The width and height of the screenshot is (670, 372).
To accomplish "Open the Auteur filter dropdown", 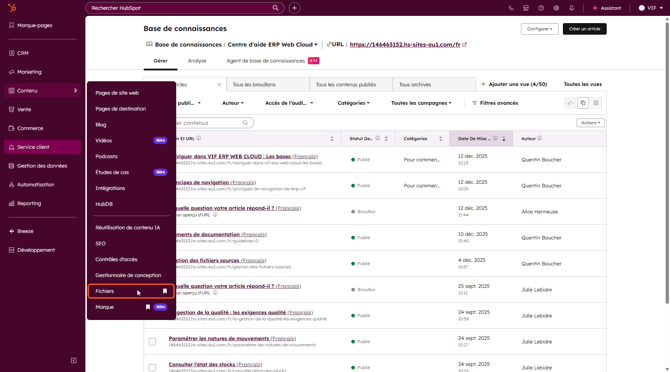I will pos(233,103).
